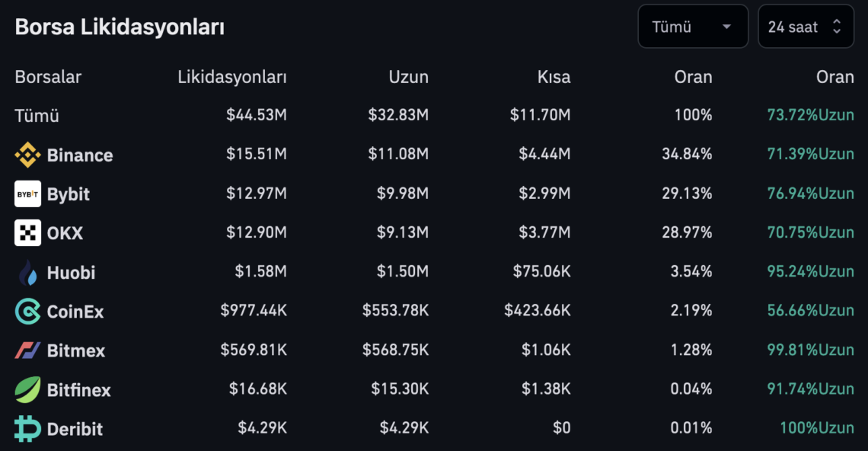Click the Bitfinex leaf icon

[27, 389]
